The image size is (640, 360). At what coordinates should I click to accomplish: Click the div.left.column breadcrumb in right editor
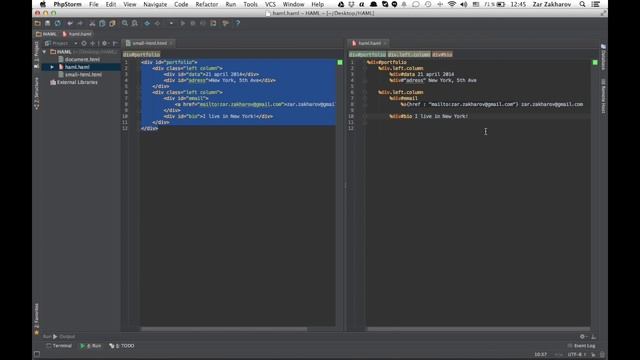(409, 54)
